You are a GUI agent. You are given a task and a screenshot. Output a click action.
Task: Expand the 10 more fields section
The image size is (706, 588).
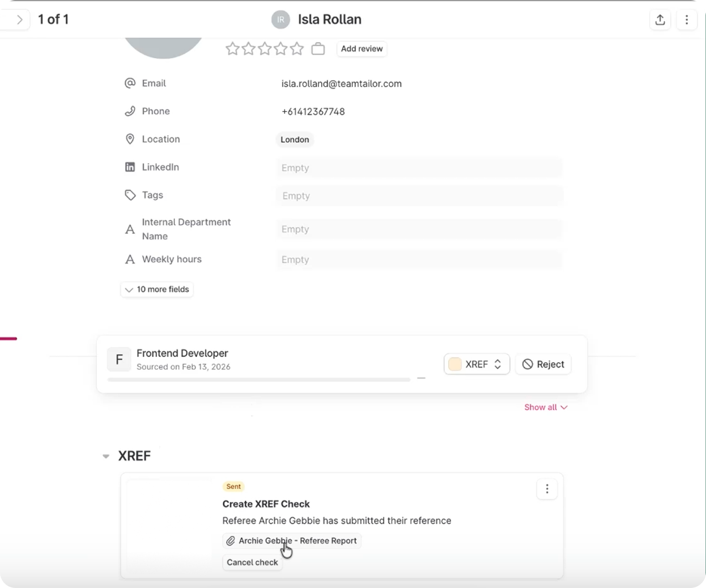pos(157,289)
